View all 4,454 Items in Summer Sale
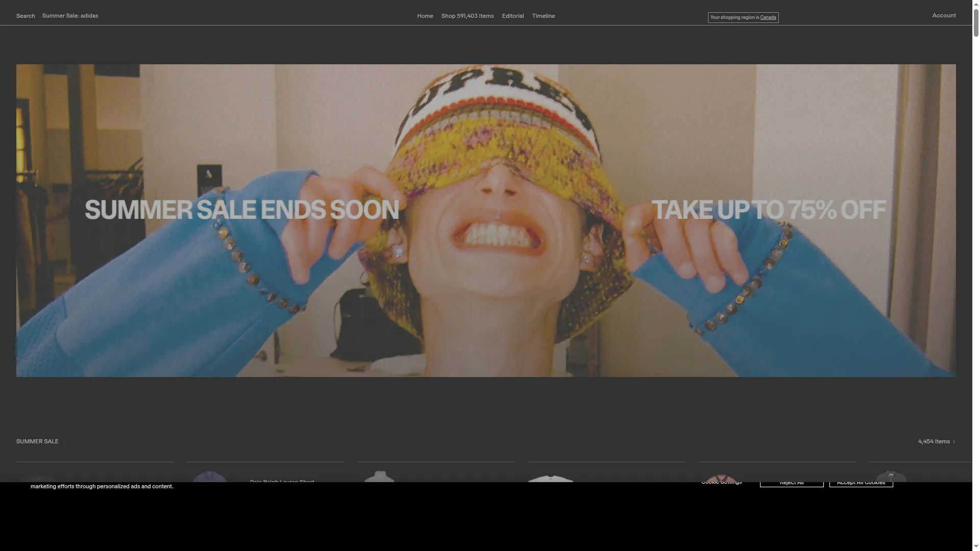 coord(934,441)
